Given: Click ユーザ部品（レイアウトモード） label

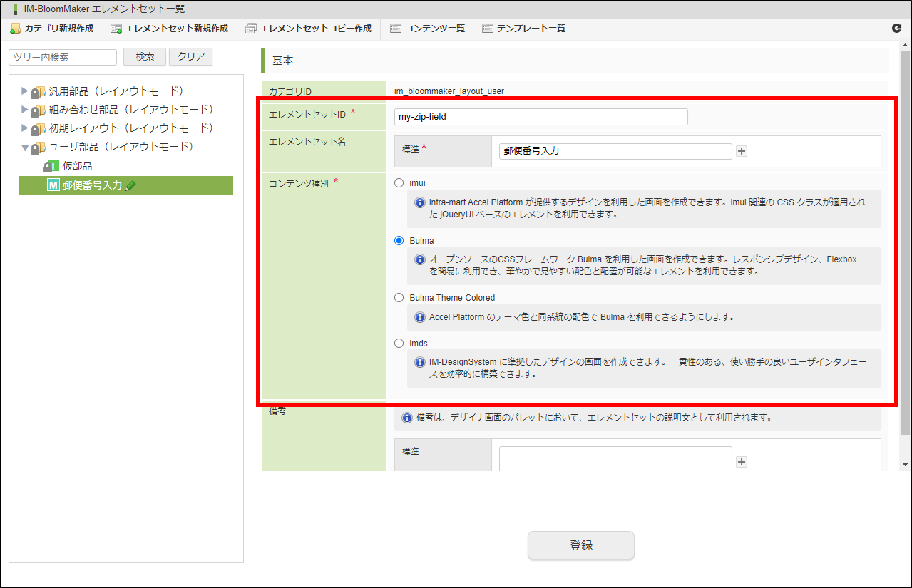Looking at the screenshot, I should (x=121, y=147).
